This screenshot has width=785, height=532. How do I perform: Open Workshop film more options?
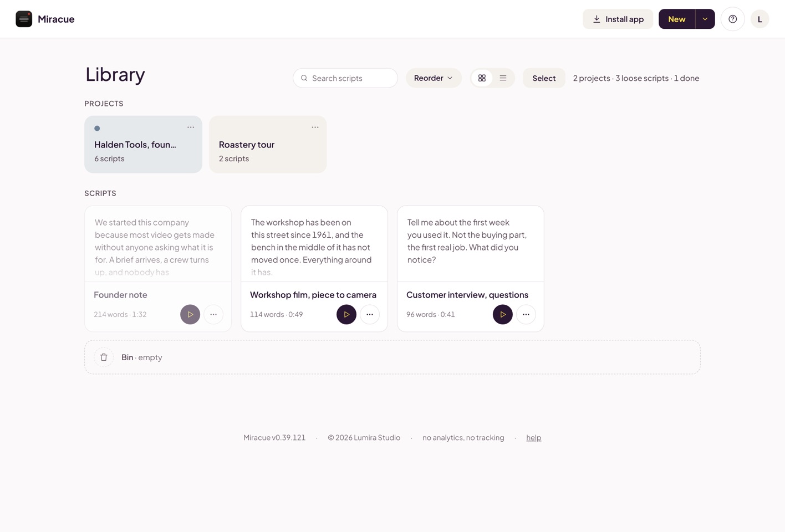click(370, 314)
